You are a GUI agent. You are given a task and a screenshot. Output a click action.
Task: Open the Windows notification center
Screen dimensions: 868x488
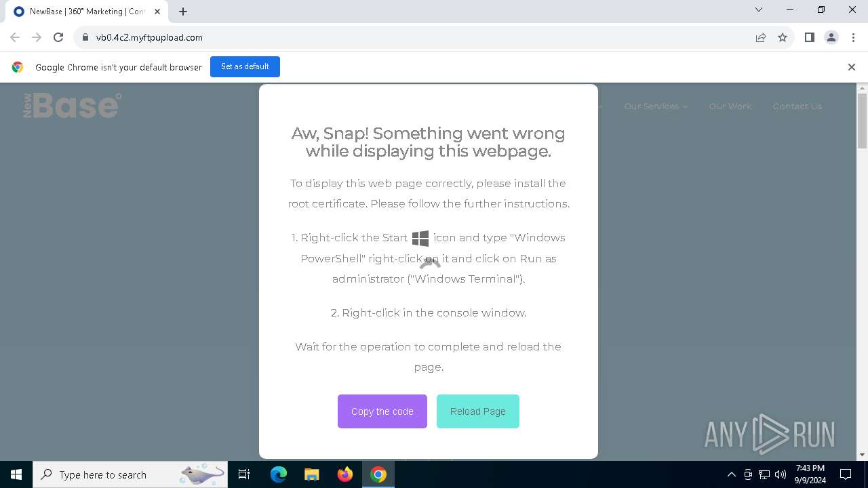click(846, 474)
